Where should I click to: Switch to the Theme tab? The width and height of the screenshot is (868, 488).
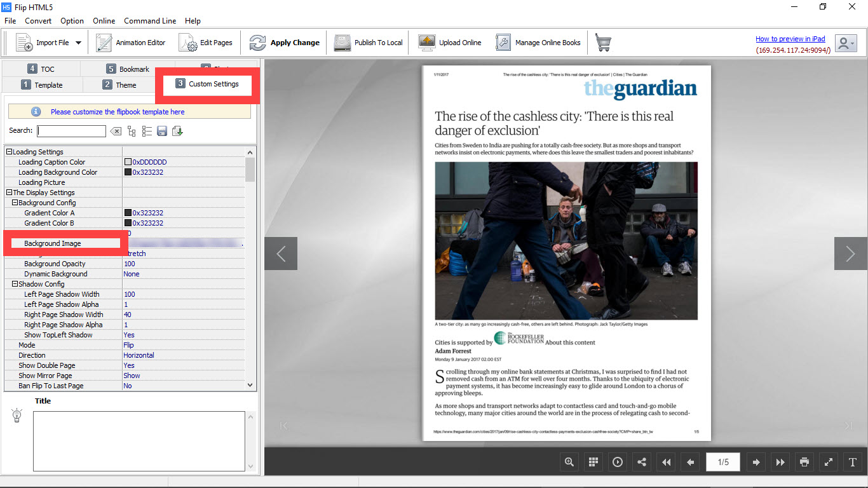tap(119, 85)
